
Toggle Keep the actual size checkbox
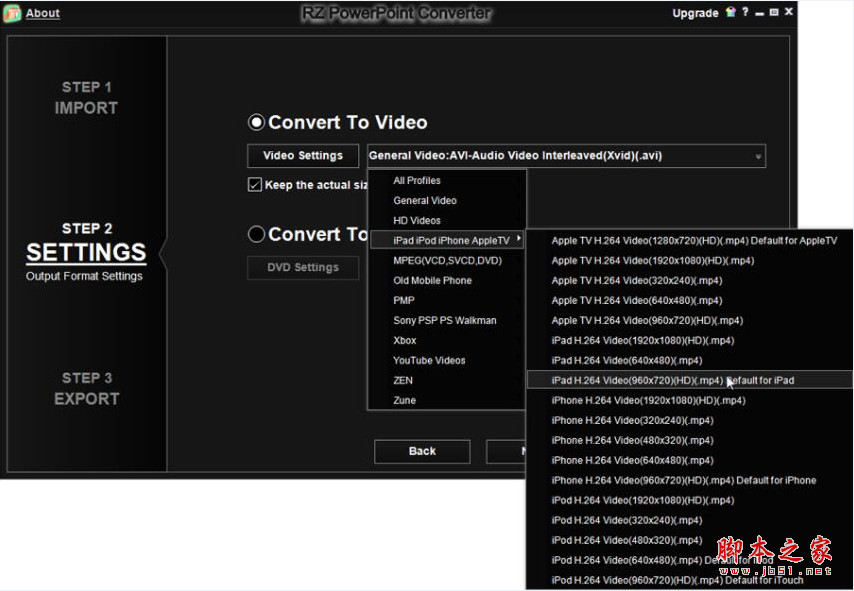(254, 185)
